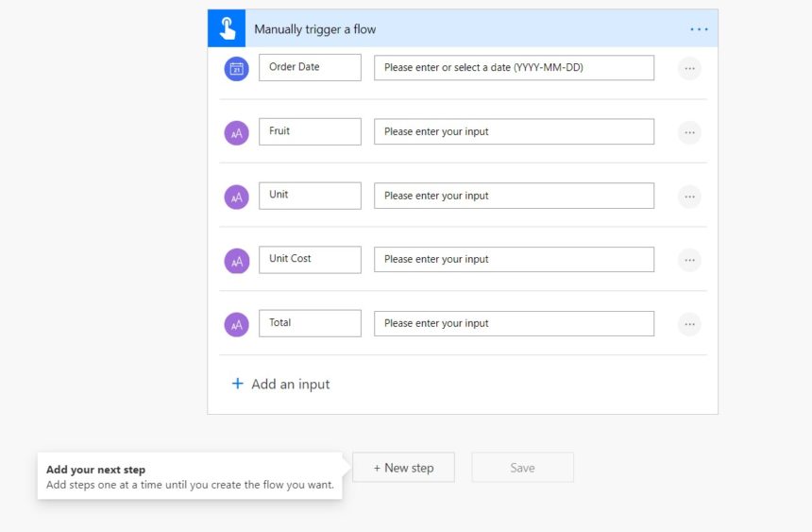Open the Total row options menu
Viewport: 812px width, 532px height.
[x=689, y=324]
